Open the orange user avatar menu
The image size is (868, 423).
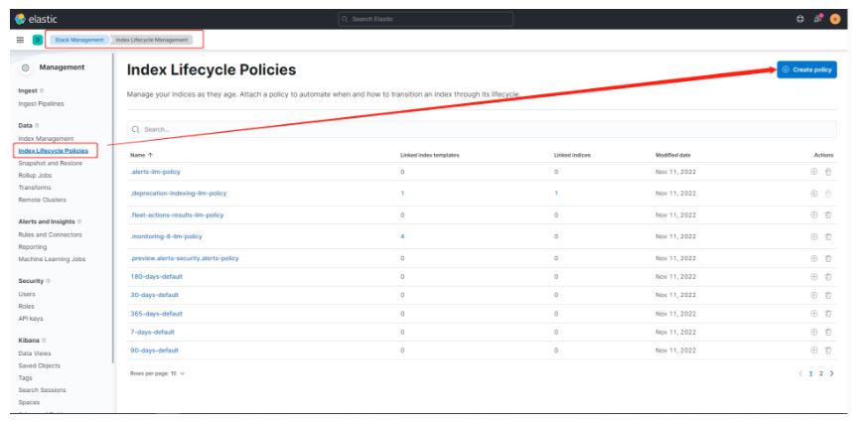(x=835, y=19)
